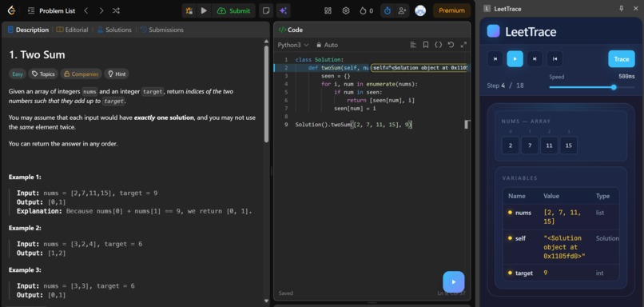Click the self variable row
Viewport: 644px width, 307px height.
561,247
